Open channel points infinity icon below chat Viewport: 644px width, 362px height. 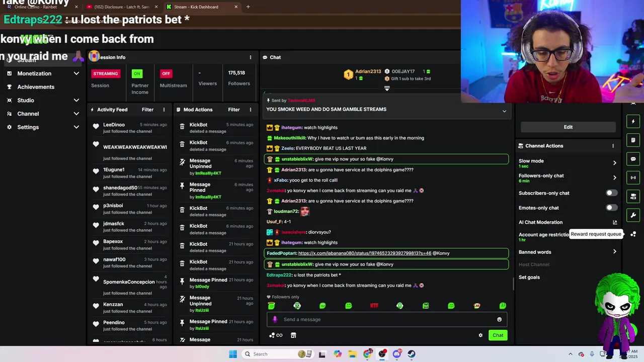(276, 335)
